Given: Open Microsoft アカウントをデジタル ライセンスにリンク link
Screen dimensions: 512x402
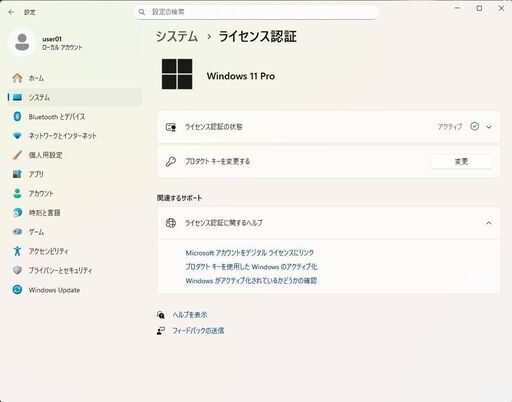Looking at the screenshot, I should (x=250, y=253).
